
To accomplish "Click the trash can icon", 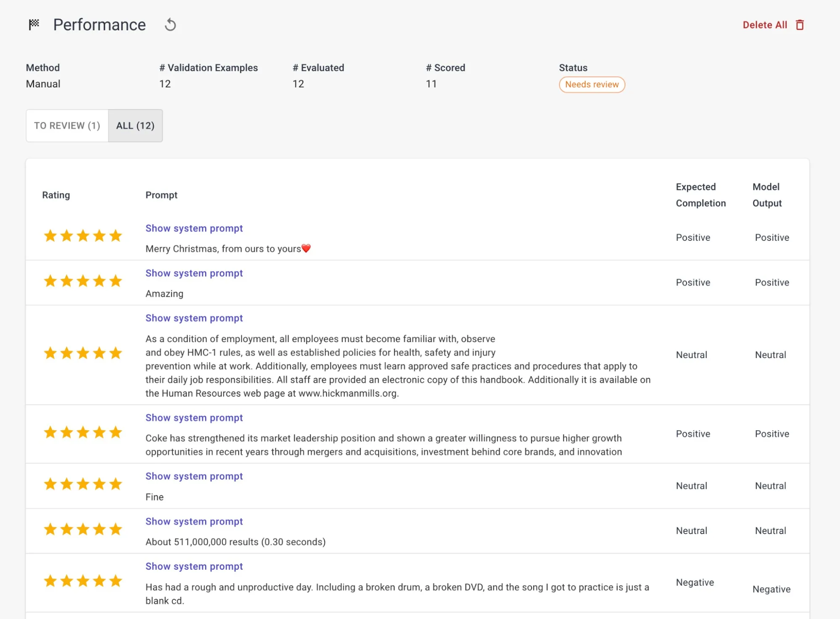I will (800, 25).
